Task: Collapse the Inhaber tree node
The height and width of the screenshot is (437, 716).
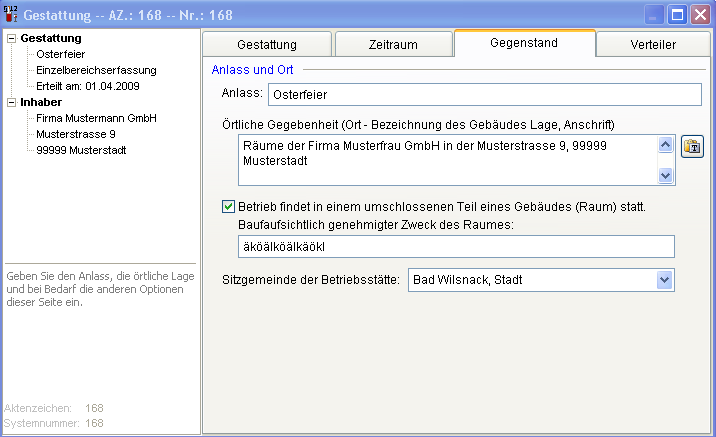Action: pos(11,102)
